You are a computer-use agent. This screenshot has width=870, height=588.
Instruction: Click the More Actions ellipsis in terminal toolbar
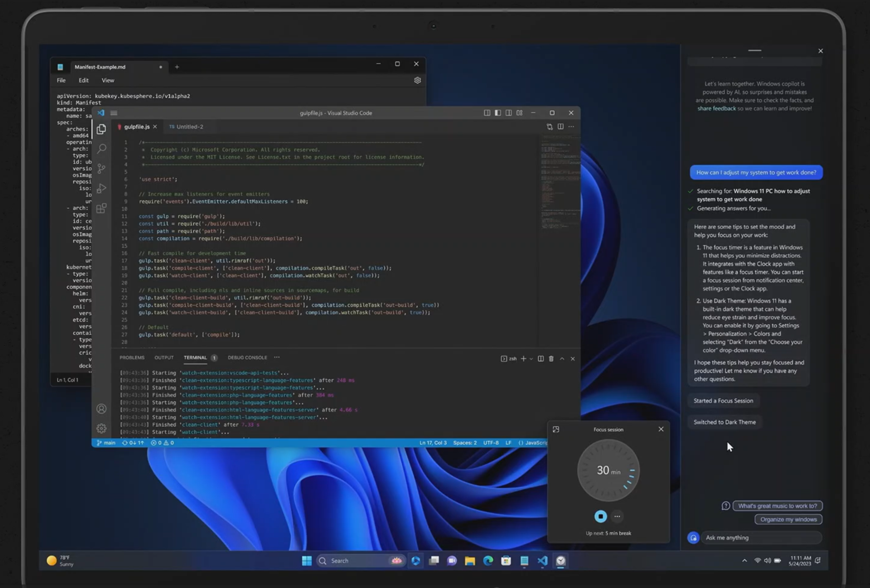click(276, 357)
